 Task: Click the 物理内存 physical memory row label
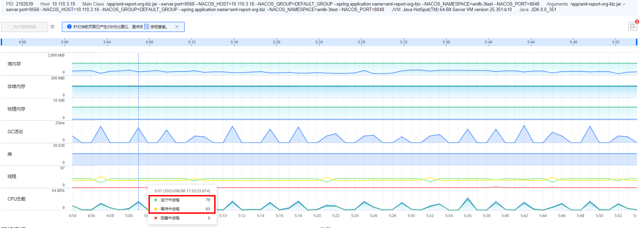tap(16, 109)
